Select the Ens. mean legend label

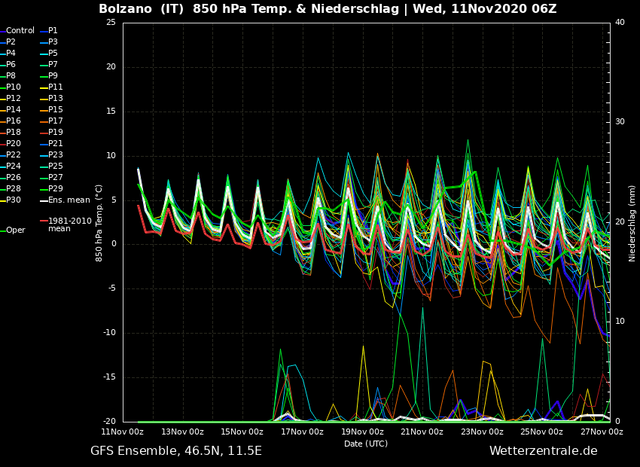pyautogui.click(x=69, y=200)
